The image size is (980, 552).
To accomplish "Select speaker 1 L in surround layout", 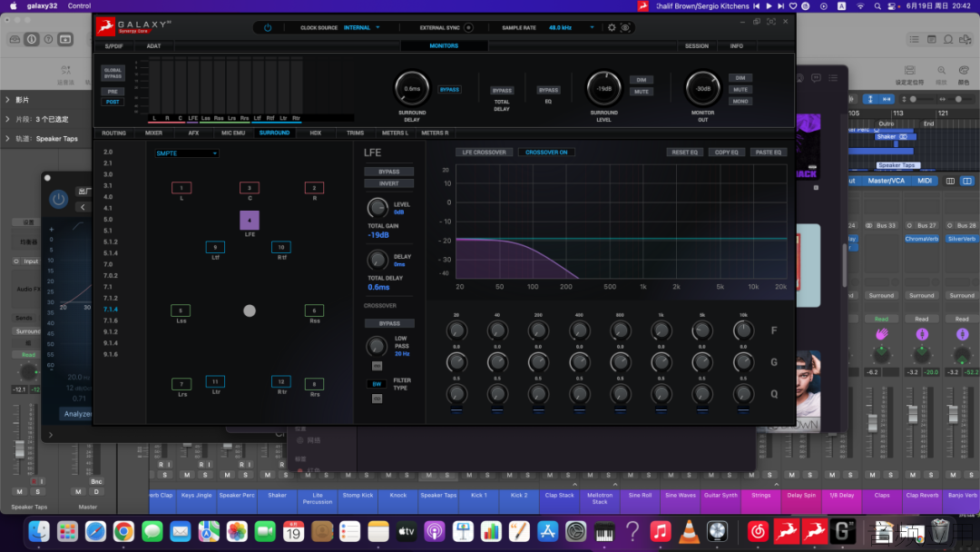I will [x=181, y=188].
